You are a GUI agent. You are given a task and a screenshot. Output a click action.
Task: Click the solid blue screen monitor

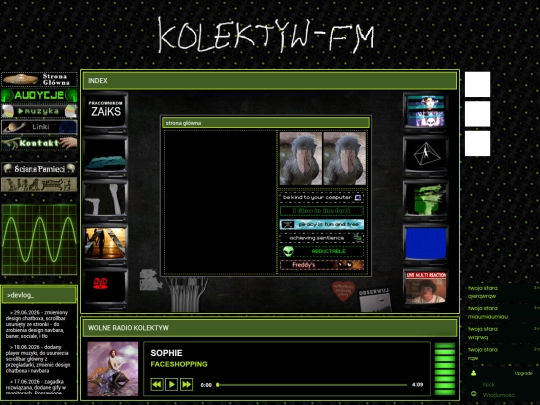[x=426, y=245]
